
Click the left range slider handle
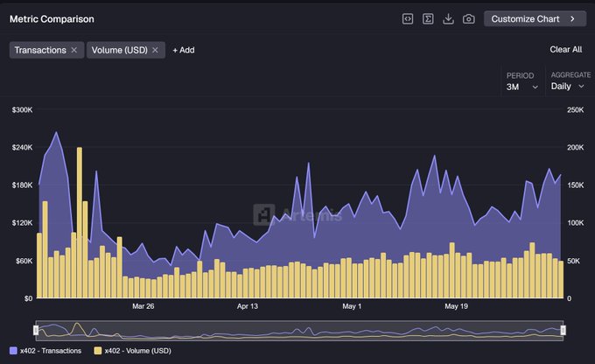(36, 330)
